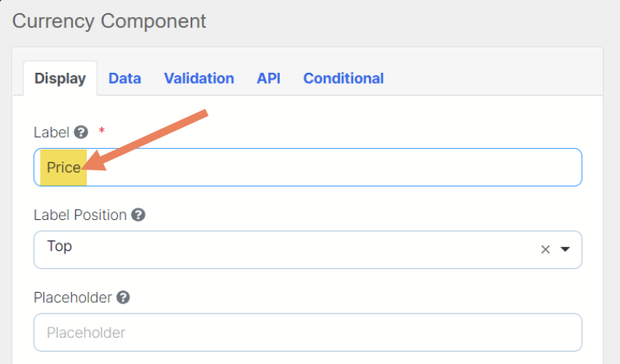Viewport: 620px width, 364px height.
Task: Click the Label Position help icon
Action: pos(139,215)
